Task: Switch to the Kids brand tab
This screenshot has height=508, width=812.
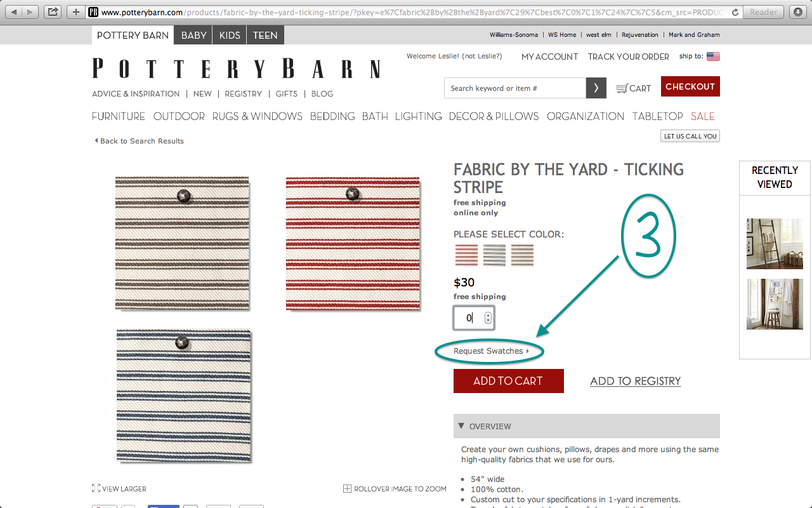Action: pyautogui.click(x=230, y=35)
